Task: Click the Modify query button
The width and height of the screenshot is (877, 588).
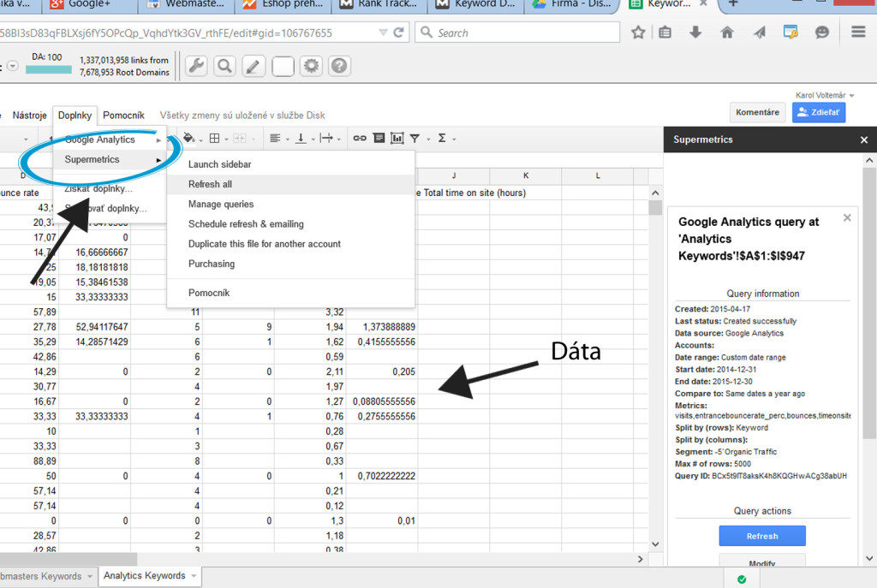Action: pos(761,561)
